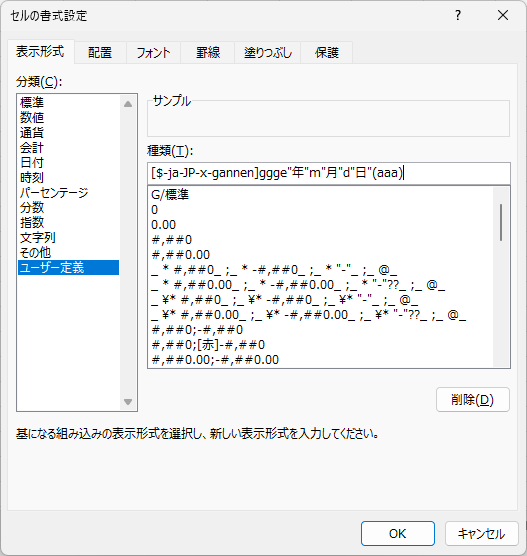Confirm with the OK button
This screenshot has width=527, height=556.
click(398, 533)
